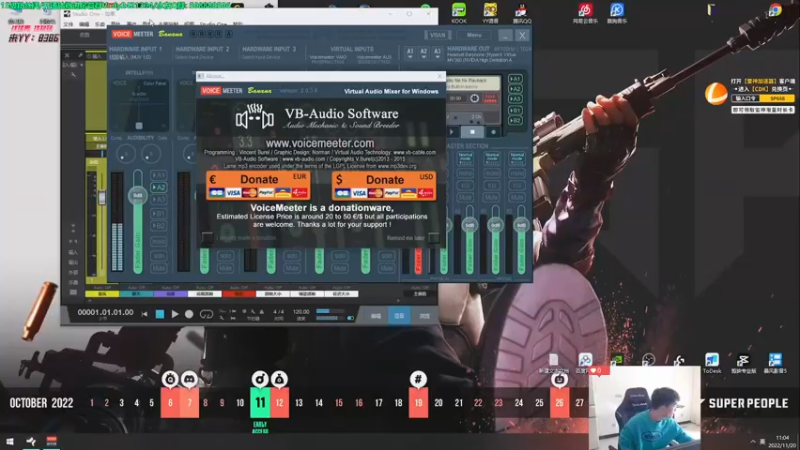Switch to Studio One browse tab
This screenshot has width=800, height=450.
(424, 316)
